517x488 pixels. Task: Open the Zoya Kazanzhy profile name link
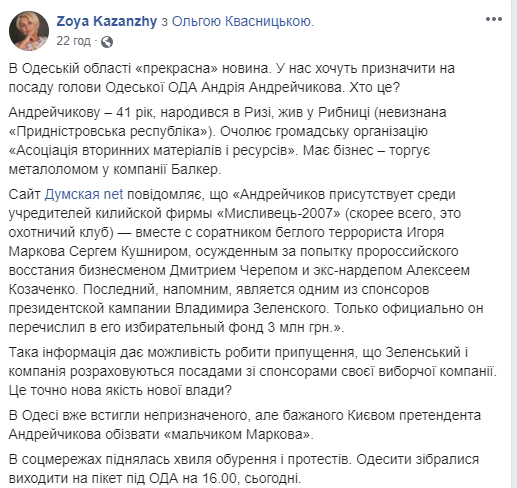tap(106, 21)
